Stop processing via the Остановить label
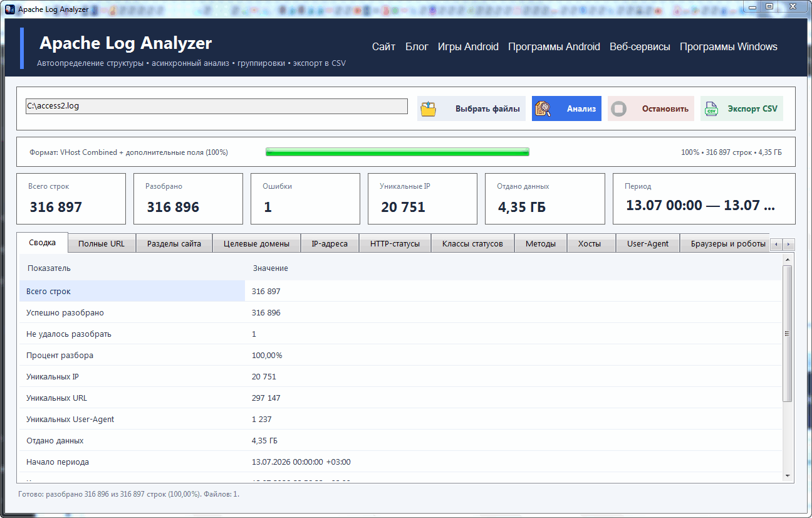Image resolution: width=812 pixels, height=518 pixels. 665,109
